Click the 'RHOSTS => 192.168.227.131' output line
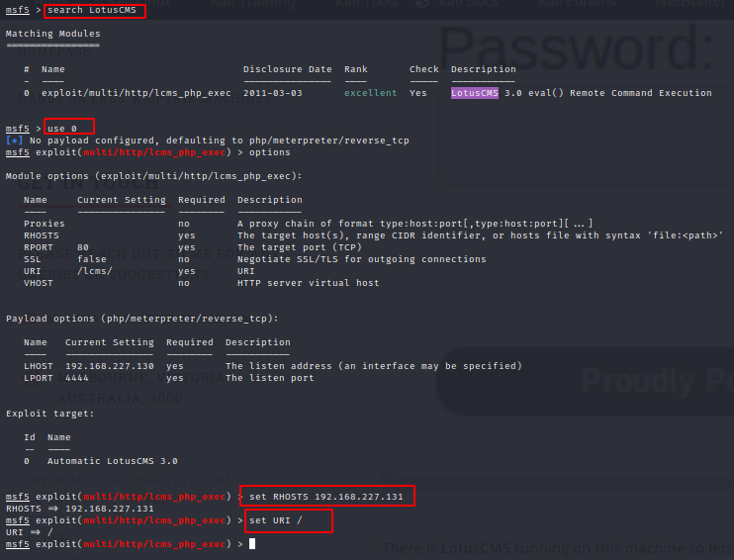This screenshot has height=560, width=734. pos(79,509)
